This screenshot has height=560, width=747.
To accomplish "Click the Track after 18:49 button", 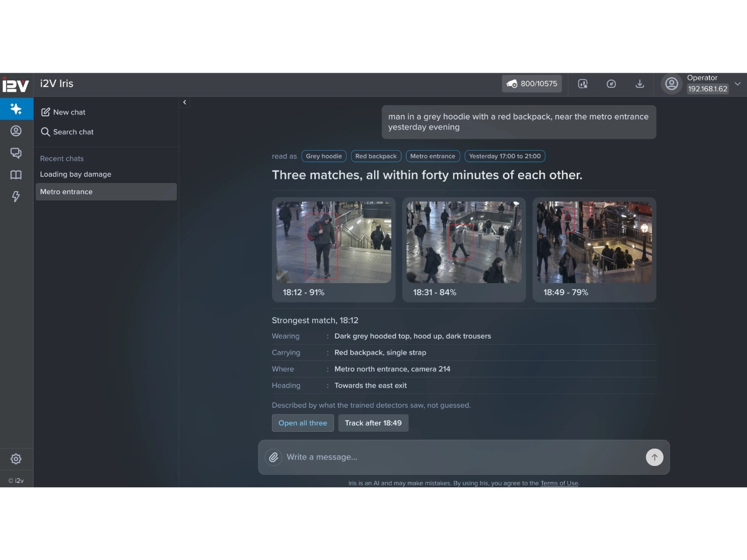I will (373, 423).
